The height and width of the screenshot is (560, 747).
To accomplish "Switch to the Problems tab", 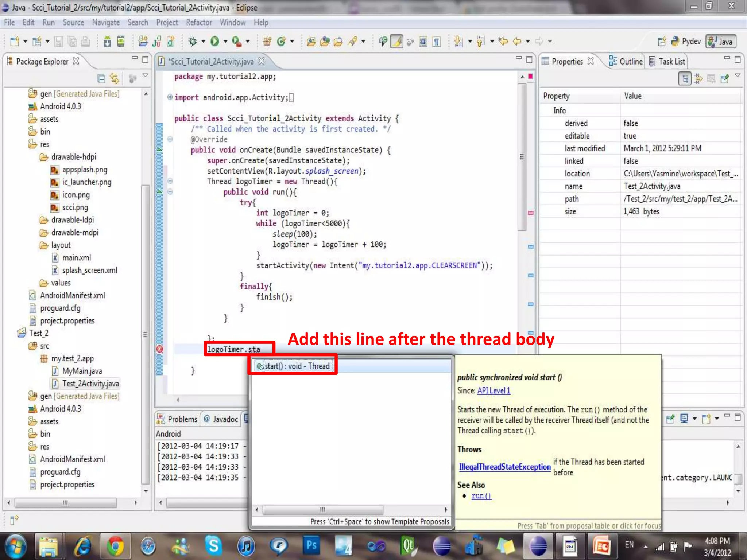I will point(177,419).
